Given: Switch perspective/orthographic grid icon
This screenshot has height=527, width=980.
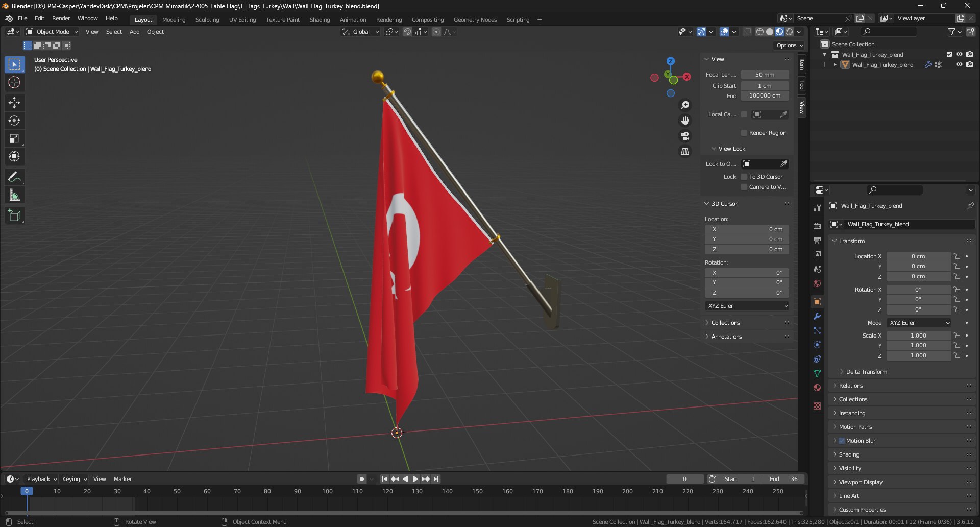Looking at the screenshot, I should point(685,152).
